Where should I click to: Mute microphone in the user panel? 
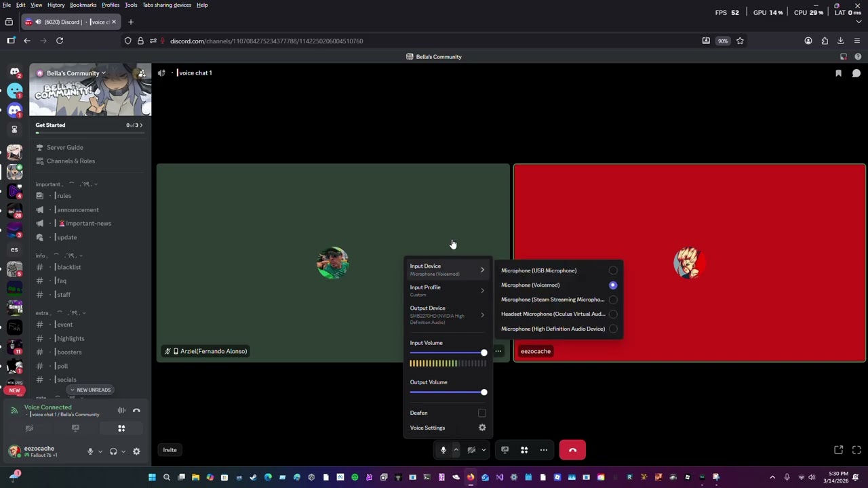pos(90,451)
